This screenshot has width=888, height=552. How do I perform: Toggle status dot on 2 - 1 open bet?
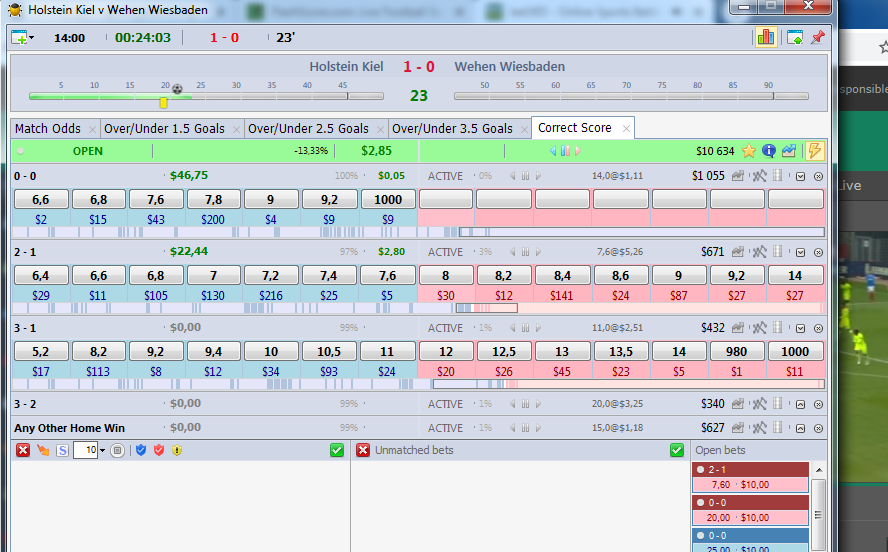coord(701,469)
